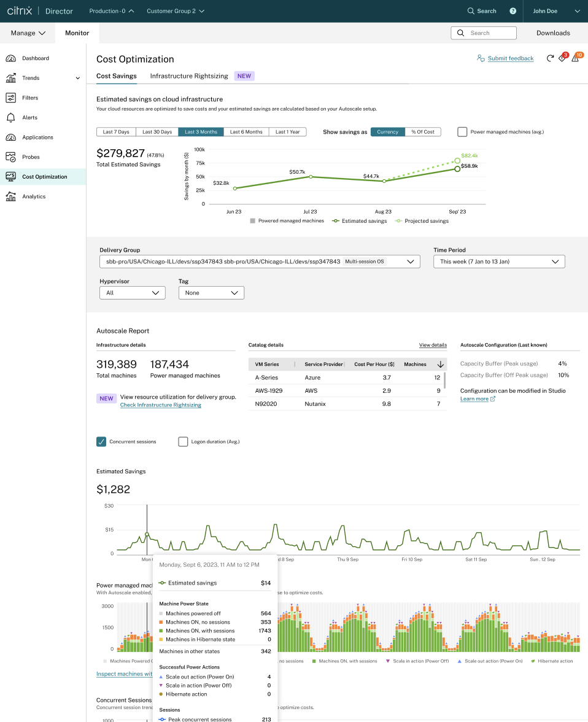The image size is (588, 722).
Task: Enable Power managed machines (avg.) checkbox
Action: [x=462, y=131]
